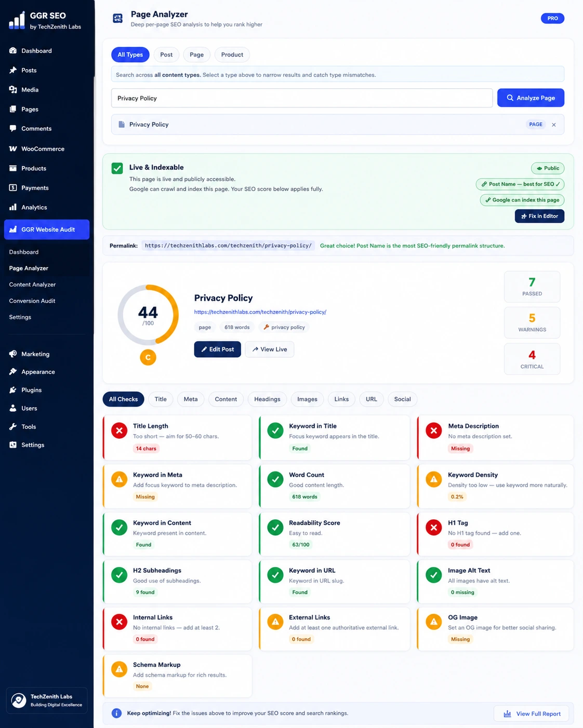This screenshot has width=583, height=728.
Task: Open the Marketing megaphone icon
Action: [x=13, y=354]
